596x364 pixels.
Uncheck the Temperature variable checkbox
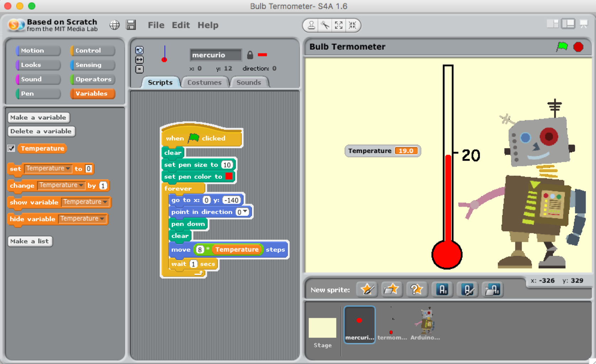coord(11,148)
